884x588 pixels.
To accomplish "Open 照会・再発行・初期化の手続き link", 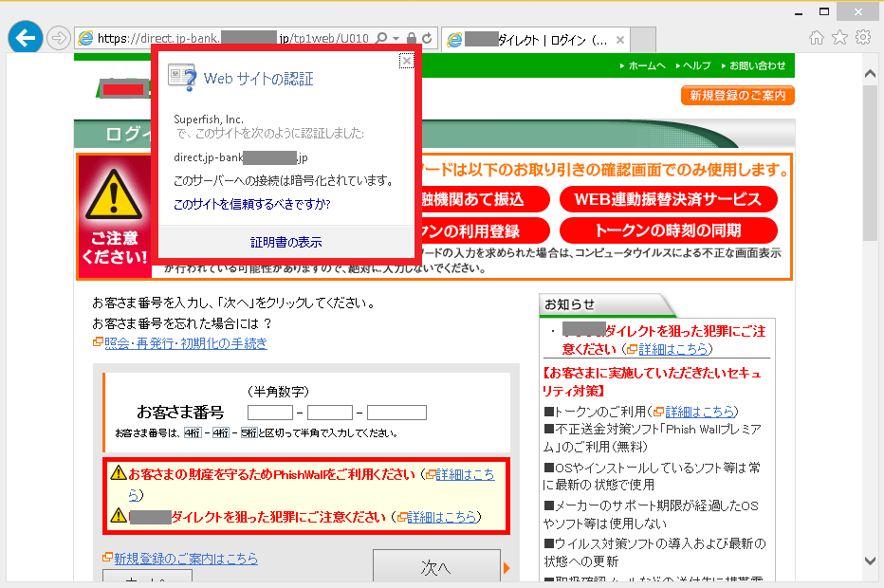I will click(x=186, y=343).
